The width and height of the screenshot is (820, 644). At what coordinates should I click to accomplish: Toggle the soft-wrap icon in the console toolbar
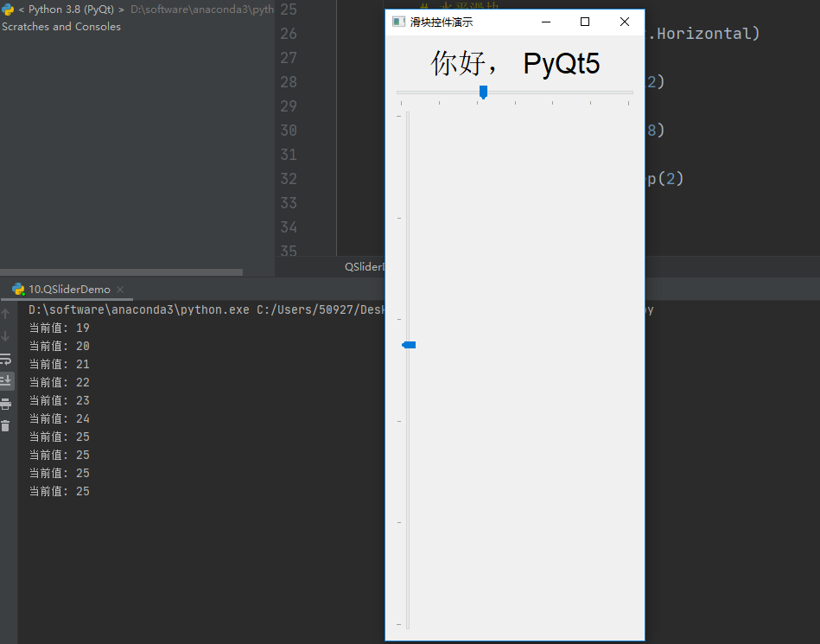tap(5, 359)
